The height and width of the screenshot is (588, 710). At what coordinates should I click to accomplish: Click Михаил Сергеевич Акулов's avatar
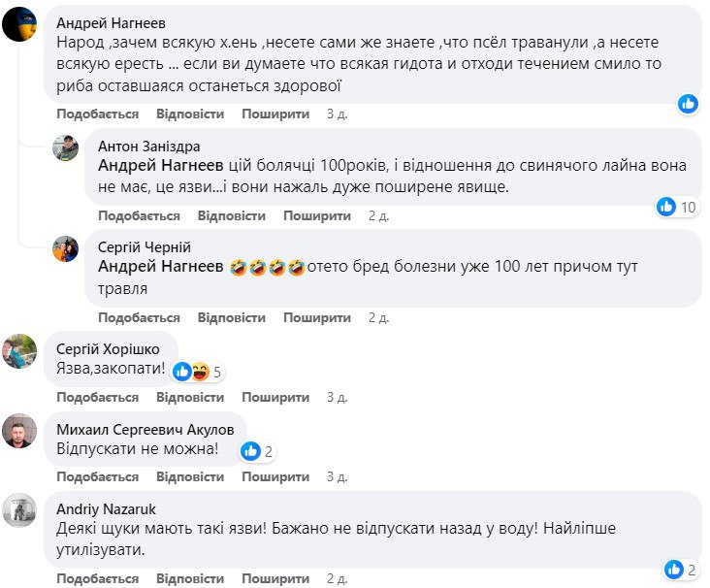[20, 430]
